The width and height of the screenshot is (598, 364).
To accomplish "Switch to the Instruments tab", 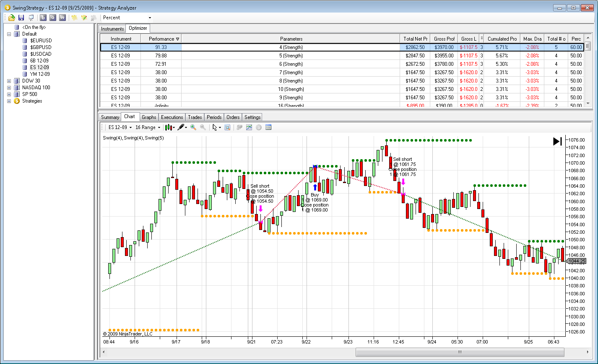I will (x=112, y=28).
